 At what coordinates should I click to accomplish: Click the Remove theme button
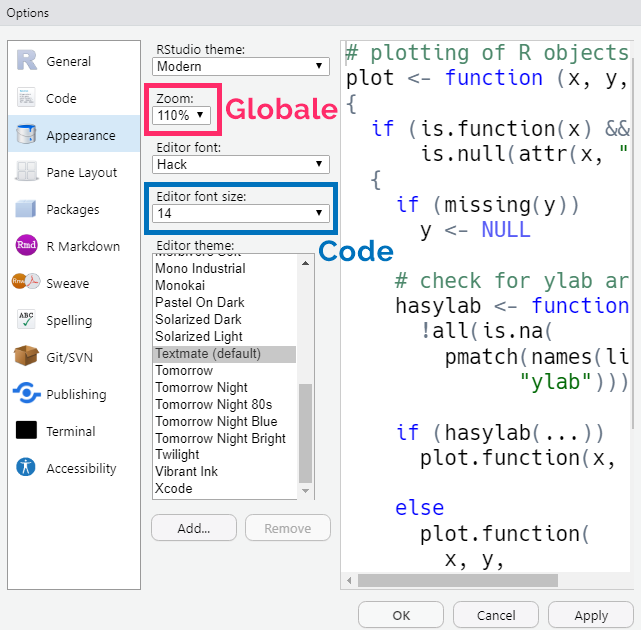tap(288, 528)
